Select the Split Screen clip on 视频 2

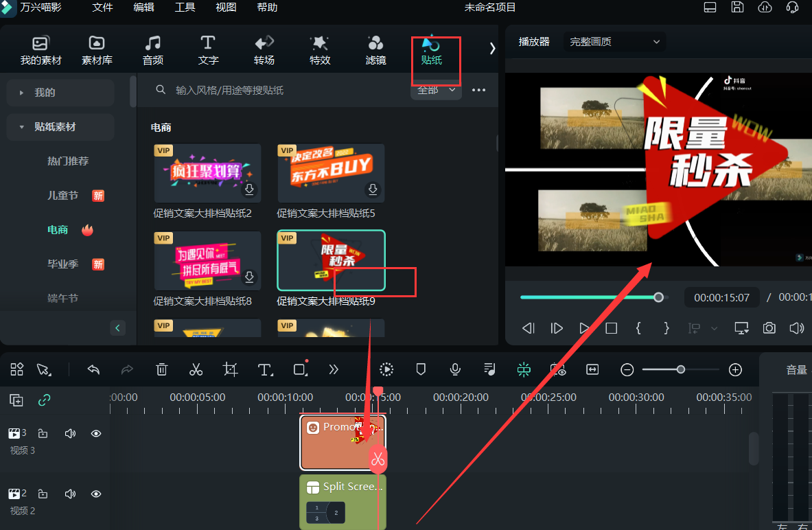(x=343, y=501)
